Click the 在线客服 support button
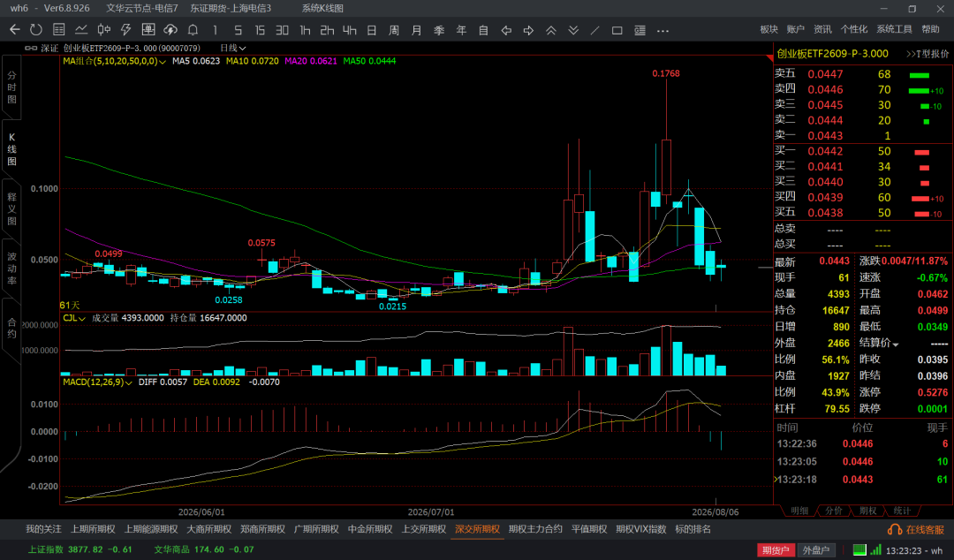Image resolution: width=954 pixels, height=560 pixels. 917,530
